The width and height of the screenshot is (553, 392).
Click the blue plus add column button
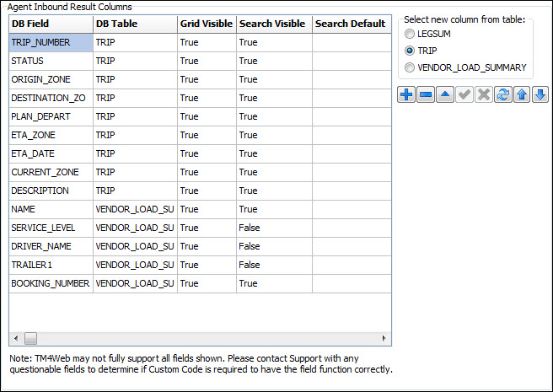[406, 94]
